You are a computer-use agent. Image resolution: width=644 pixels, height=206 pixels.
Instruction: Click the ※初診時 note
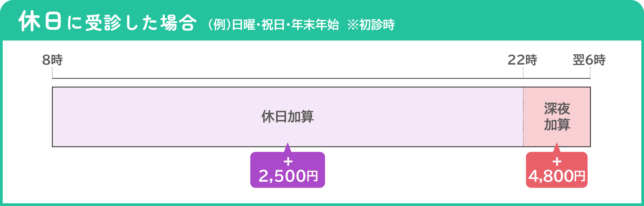pos(371,25)
